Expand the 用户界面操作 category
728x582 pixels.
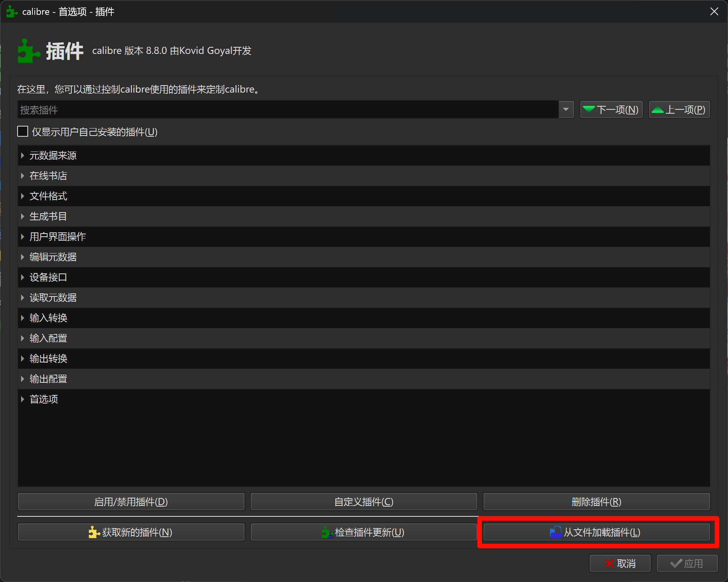[x=23, y=237]
